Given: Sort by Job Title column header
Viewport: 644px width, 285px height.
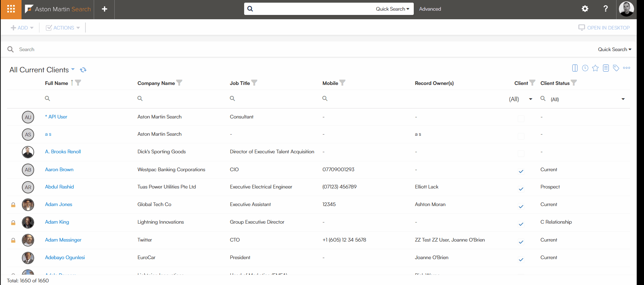Looking at the screenshot, I should point(240,83).
